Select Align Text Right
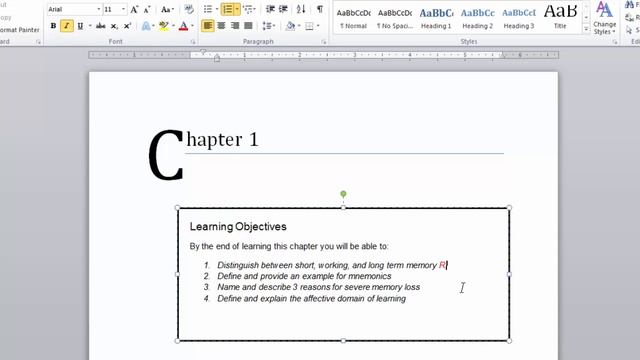The height and width of the screenshot is (360, 640). point(235,26)
